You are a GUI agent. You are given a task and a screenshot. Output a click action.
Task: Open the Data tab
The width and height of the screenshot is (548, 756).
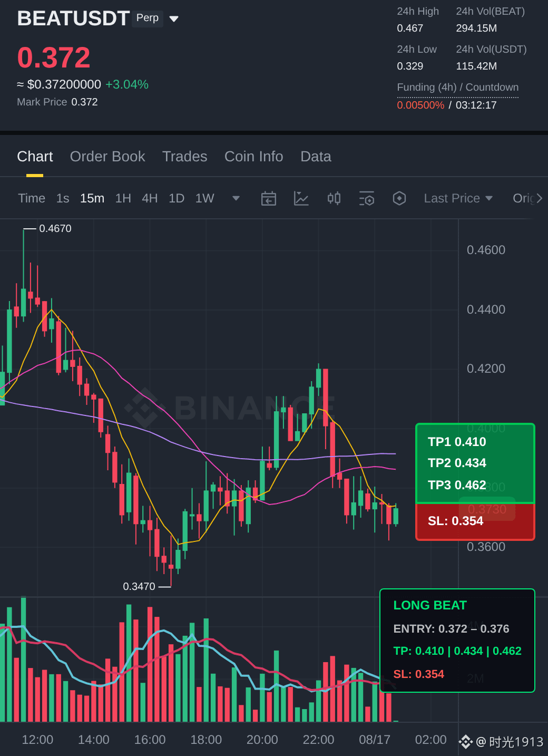coord(316,157)
